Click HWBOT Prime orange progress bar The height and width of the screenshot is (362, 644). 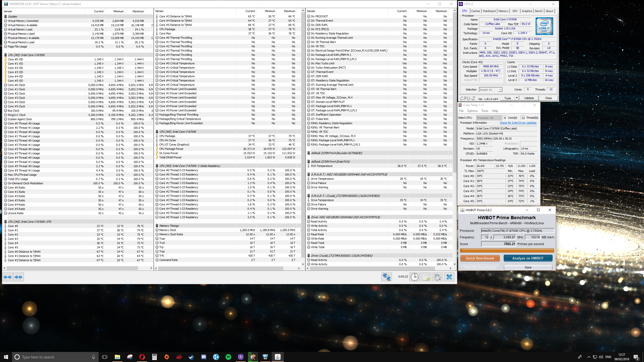tap(507, 250)
